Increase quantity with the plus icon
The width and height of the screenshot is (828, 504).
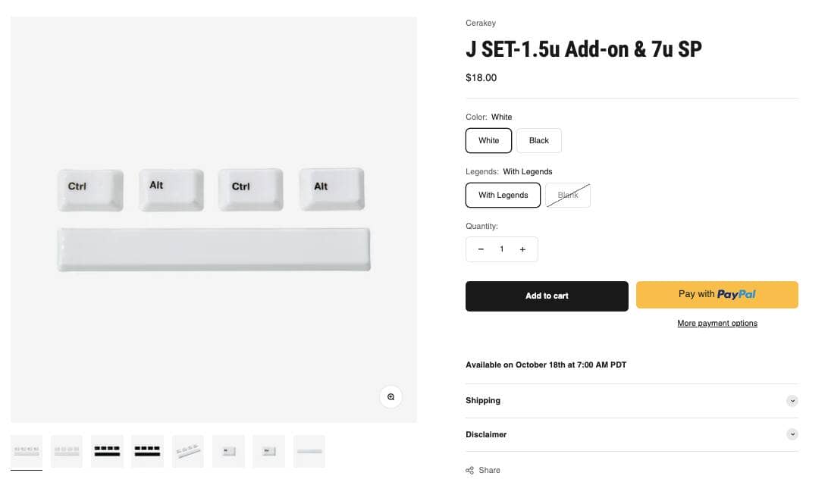pos(522,249)
